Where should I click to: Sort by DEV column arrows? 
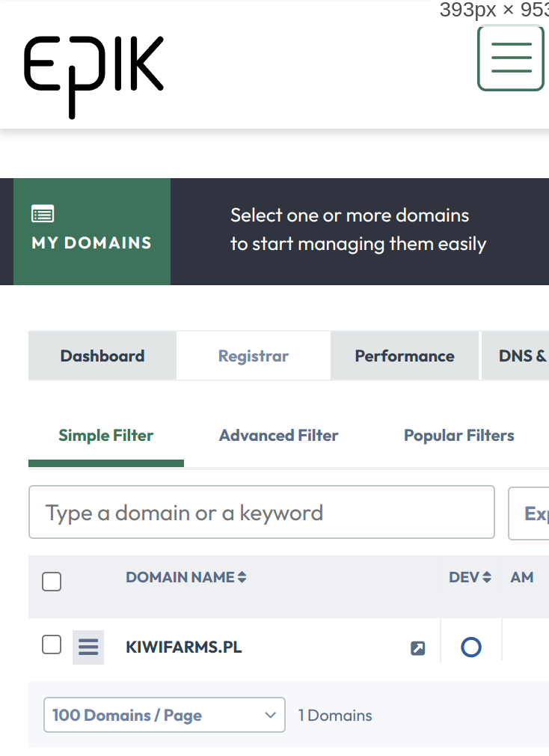[487, 577]
